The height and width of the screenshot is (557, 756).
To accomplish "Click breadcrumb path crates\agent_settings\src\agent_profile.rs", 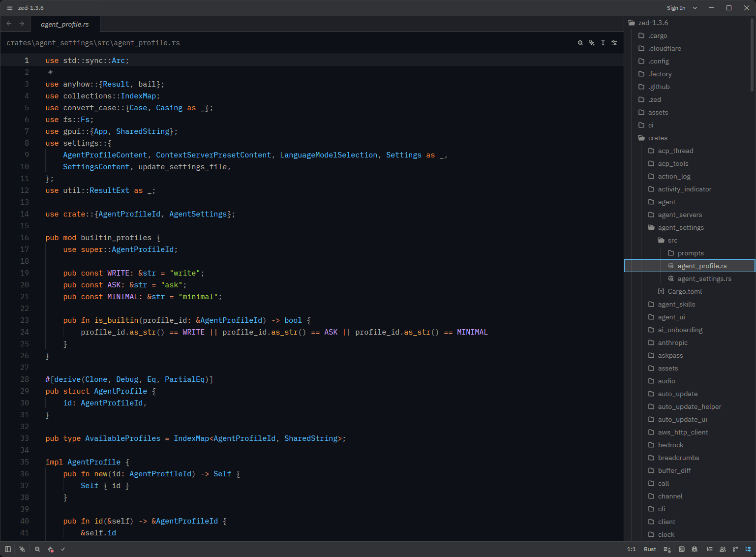I will 93,43.
